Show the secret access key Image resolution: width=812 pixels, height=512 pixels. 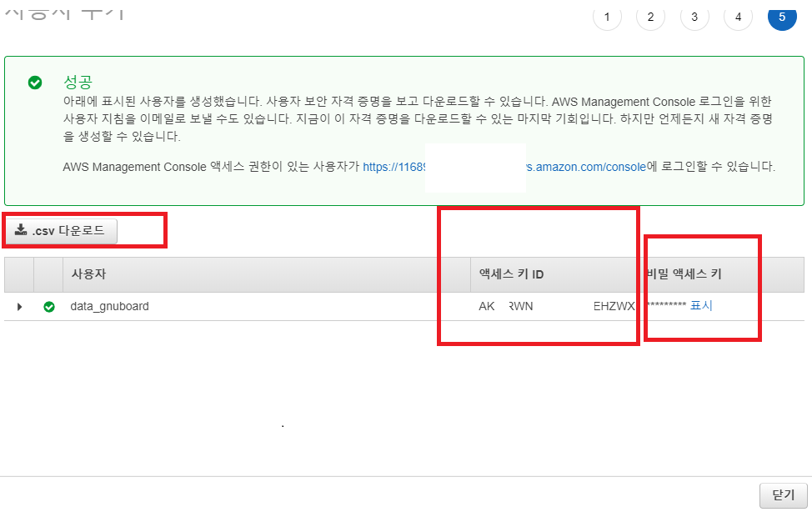(x=701, y=306)
